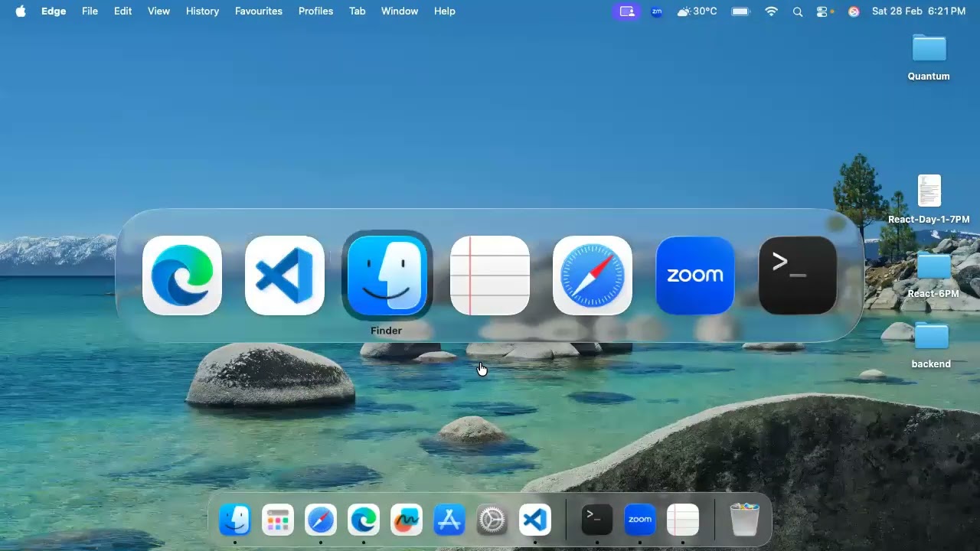Open System Settings gear in the Dock
Viewport: 980px width, 551px height.
click(492, 520)
